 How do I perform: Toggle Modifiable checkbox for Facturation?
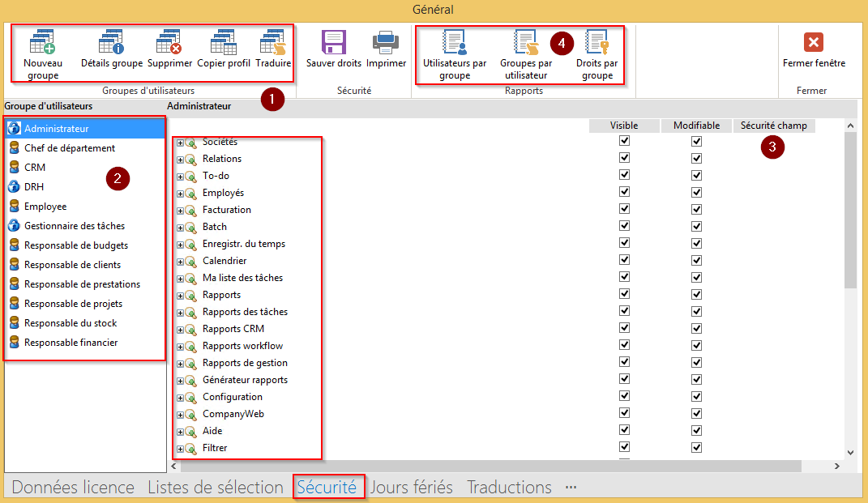point(696,210)
